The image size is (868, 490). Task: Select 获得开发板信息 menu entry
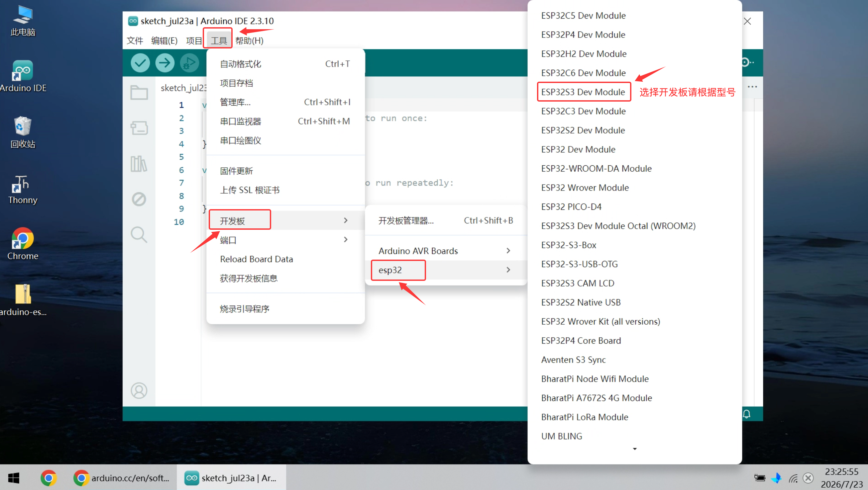(x=285, y=278)
